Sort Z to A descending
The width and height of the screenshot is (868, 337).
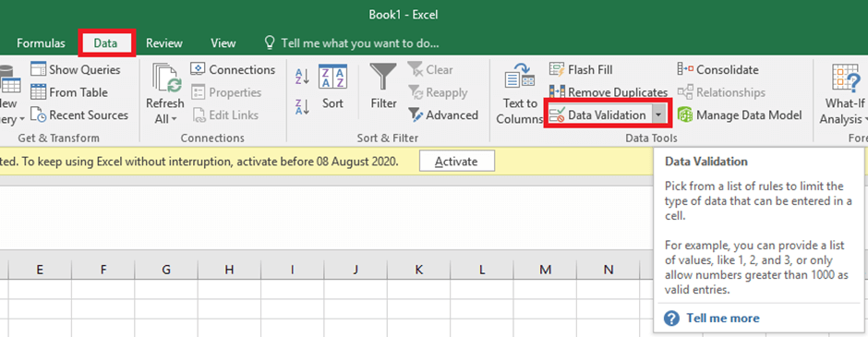(303, 107)
